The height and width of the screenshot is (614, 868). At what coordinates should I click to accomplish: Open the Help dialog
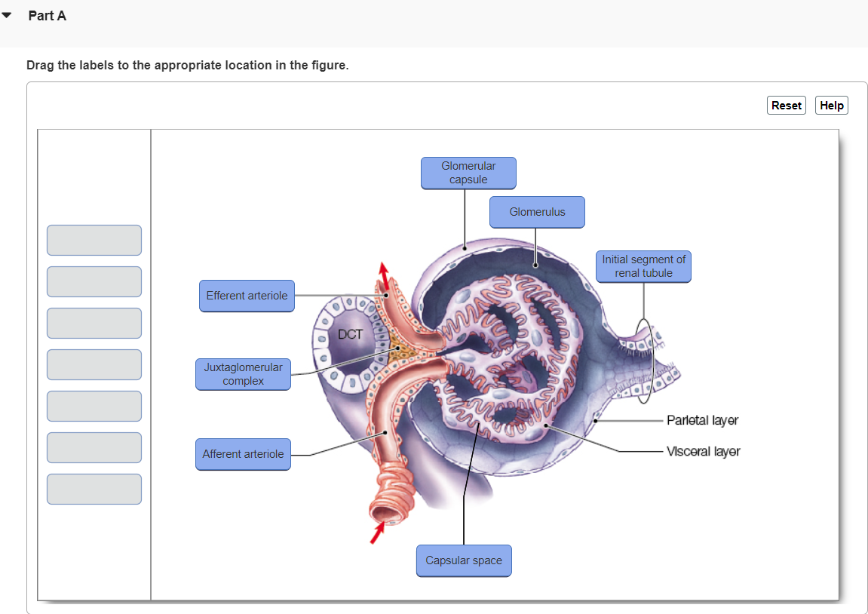click(831, 105)
